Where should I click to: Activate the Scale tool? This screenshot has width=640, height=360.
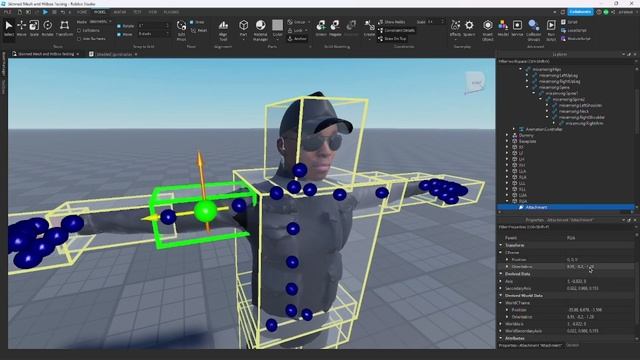coord(34,28)
